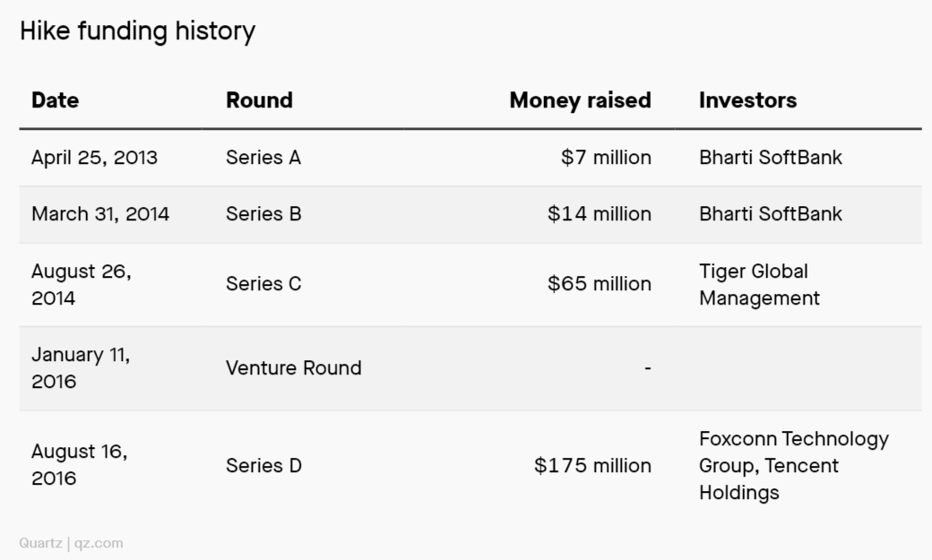Click the $14 million amount
Viewport: 932px width, 560px height.
(600, 214)
